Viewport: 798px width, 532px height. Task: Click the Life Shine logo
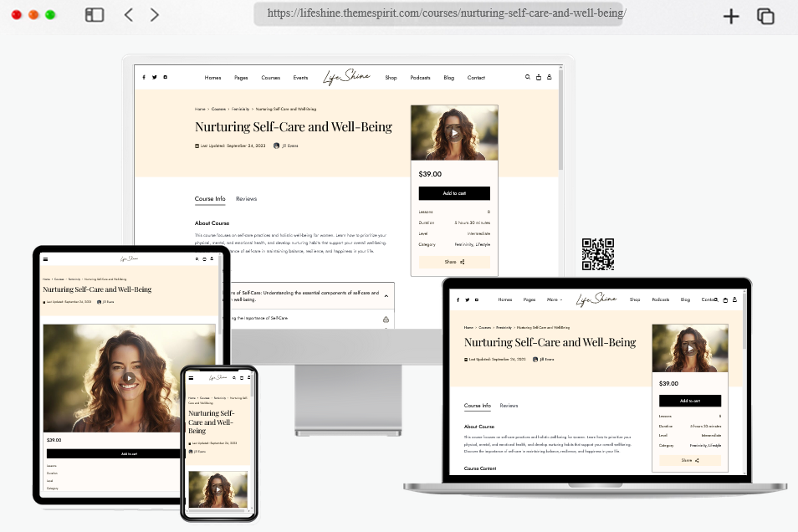[x=346, y=76]
